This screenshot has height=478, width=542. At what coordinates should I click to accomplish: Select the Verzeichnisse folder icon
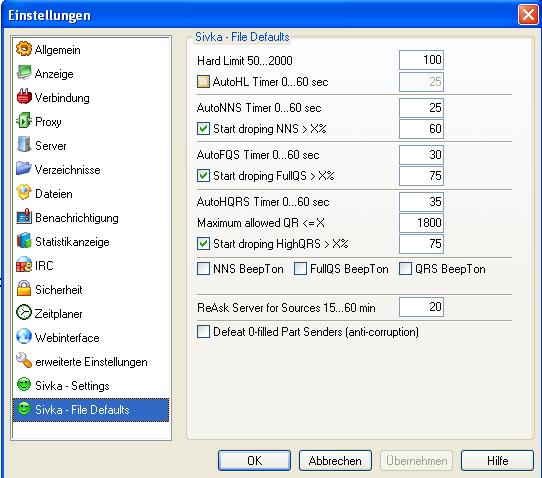coord(24,168)
